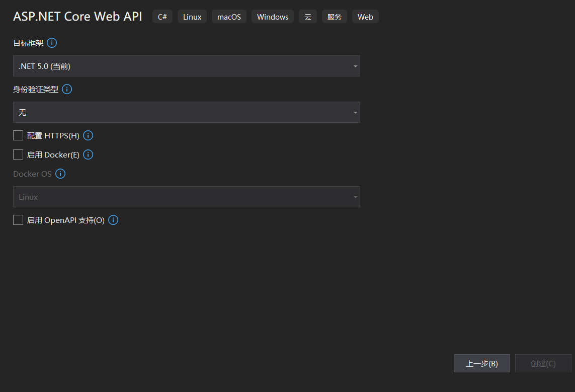
Task: Click the C# tag
Action: click(162, 17)
